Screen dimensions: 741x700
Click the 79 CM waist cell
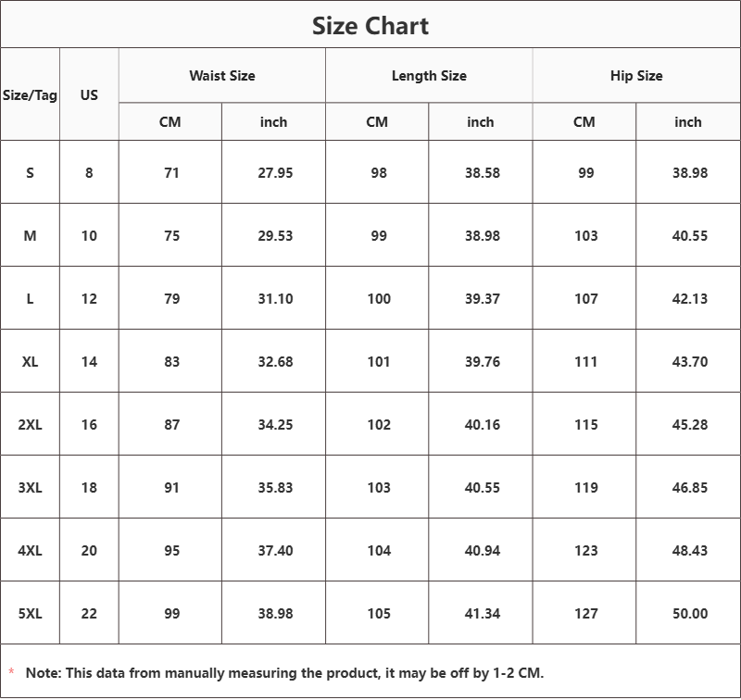click(171, 299)
